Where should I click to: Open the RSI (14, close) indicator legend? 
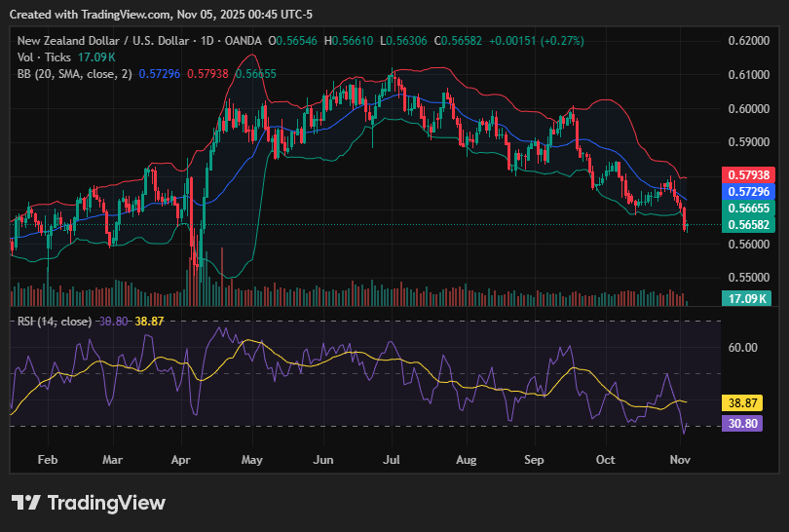(x=54, y=322)
